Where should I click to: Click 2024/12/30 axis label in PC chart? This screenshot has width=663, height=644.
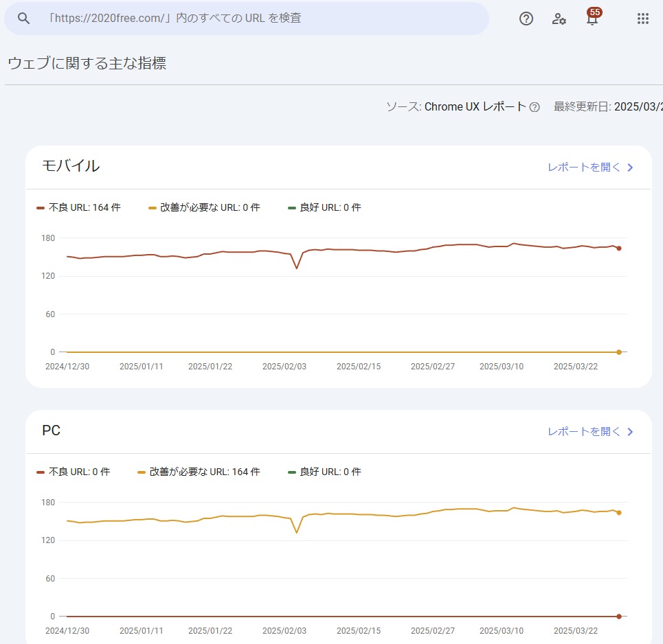point(67,630)
